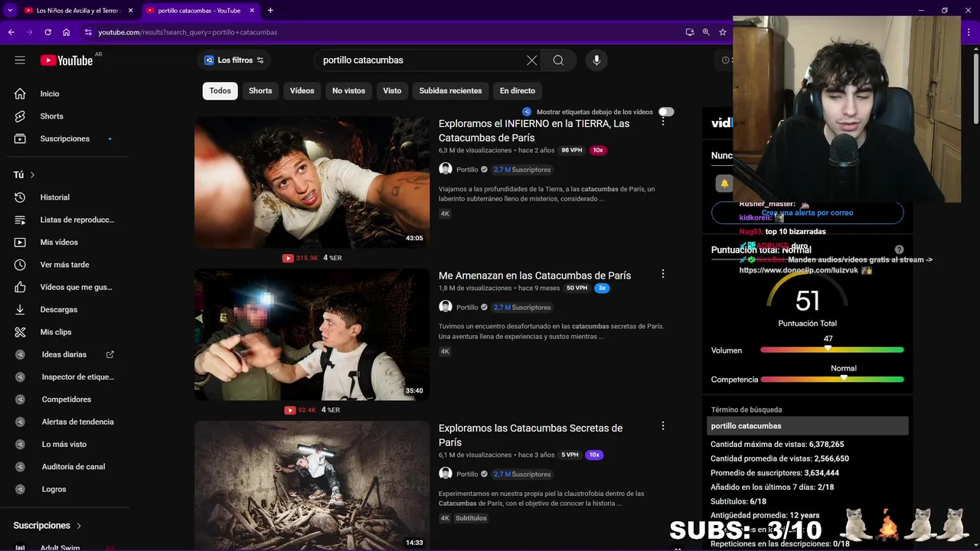Open Los filtros filter options
This screenshot has height=551, width=980.
point(234,60)
